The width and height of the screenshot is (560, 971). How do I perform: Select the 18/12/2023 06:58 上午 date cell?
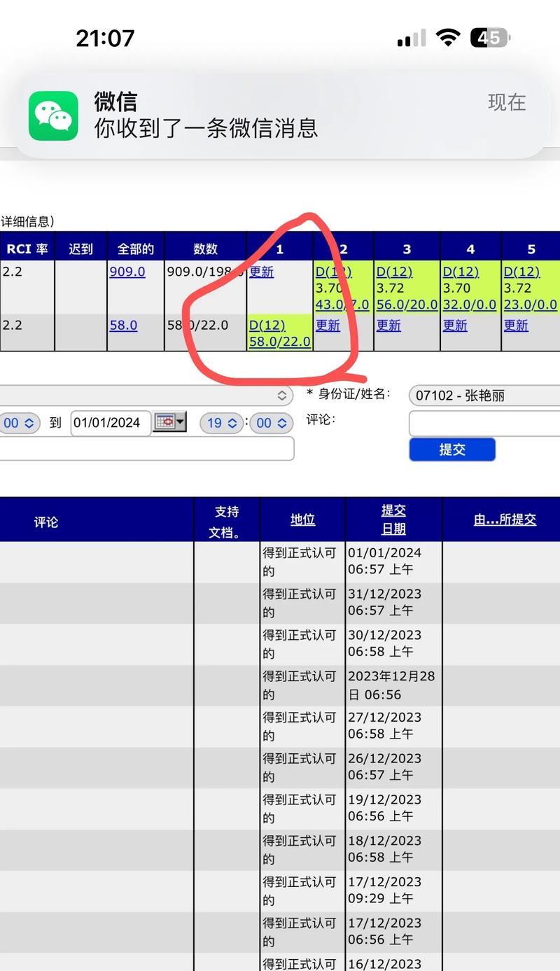point(393,849)
